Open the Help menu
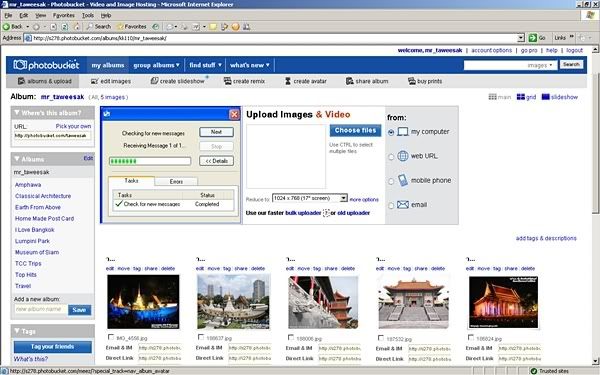Image resolution: width=600 pixels, height=375 pixels. click(106, 15)
